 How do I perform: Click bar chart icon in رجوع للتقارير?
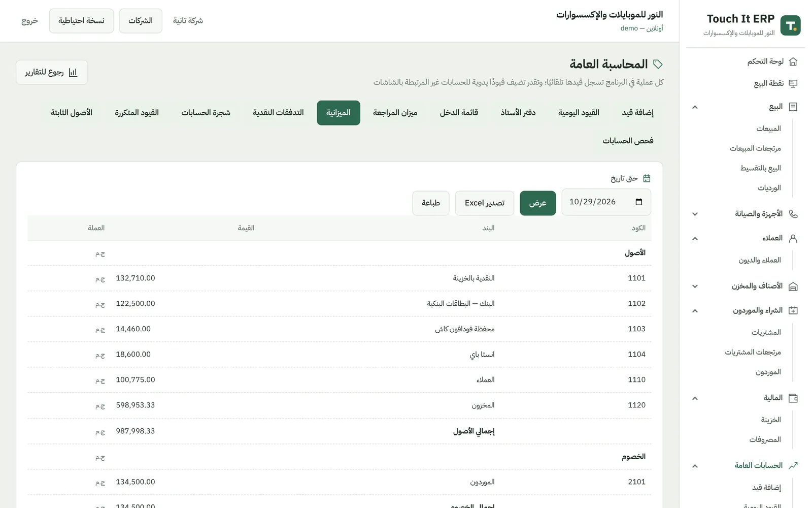click(73, 73)
